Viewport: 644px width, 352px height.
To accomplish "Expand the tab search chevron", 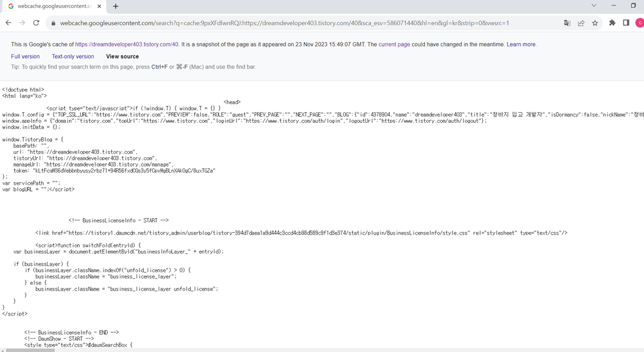I will point(594,6).
